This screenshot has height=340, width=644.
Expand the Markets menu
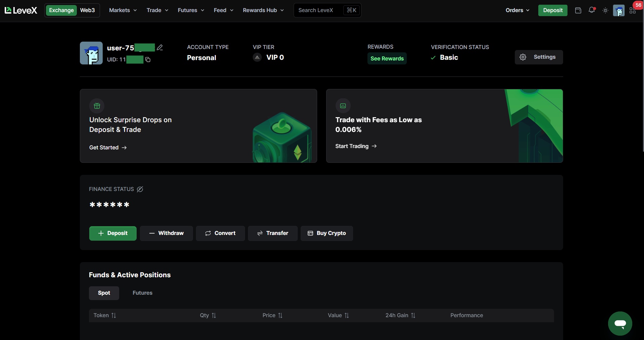(x=123, y=10)
